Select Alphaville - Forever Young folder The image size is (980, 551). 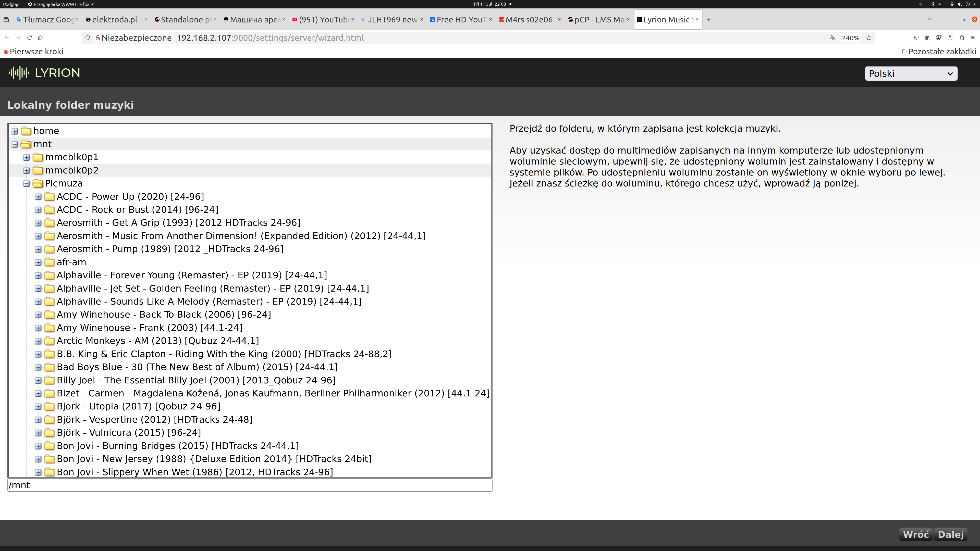click(x=192, y=275)
